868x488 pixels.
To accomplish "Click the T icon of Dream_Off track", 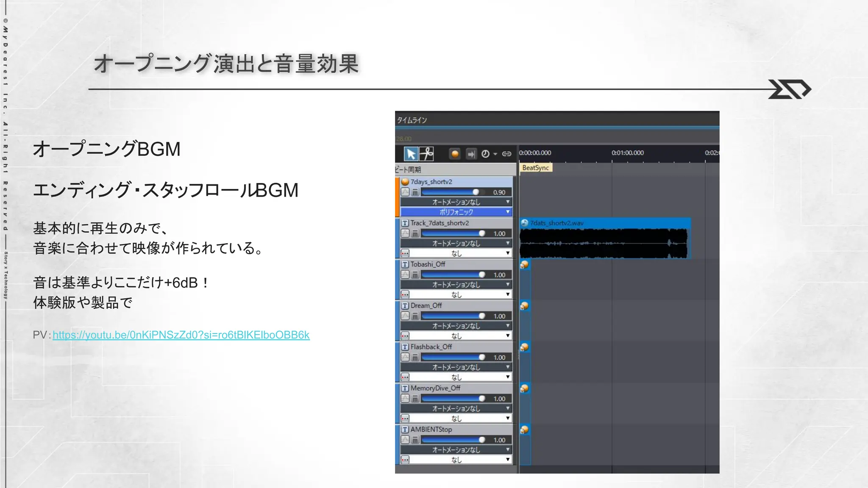I will coord(405,305).
